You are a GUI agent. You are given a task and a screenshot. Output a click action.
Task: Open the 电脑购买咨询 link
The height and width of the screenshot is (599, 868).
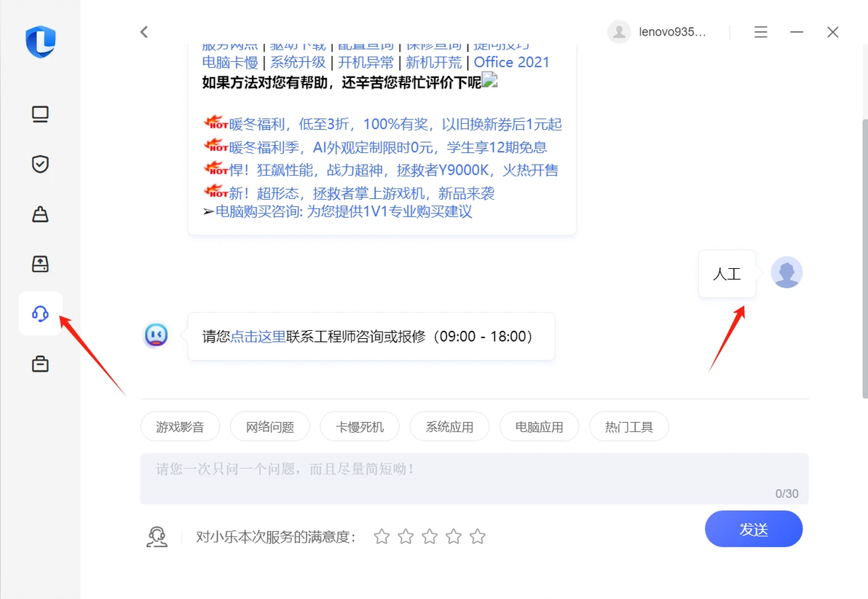click(344, 211)
